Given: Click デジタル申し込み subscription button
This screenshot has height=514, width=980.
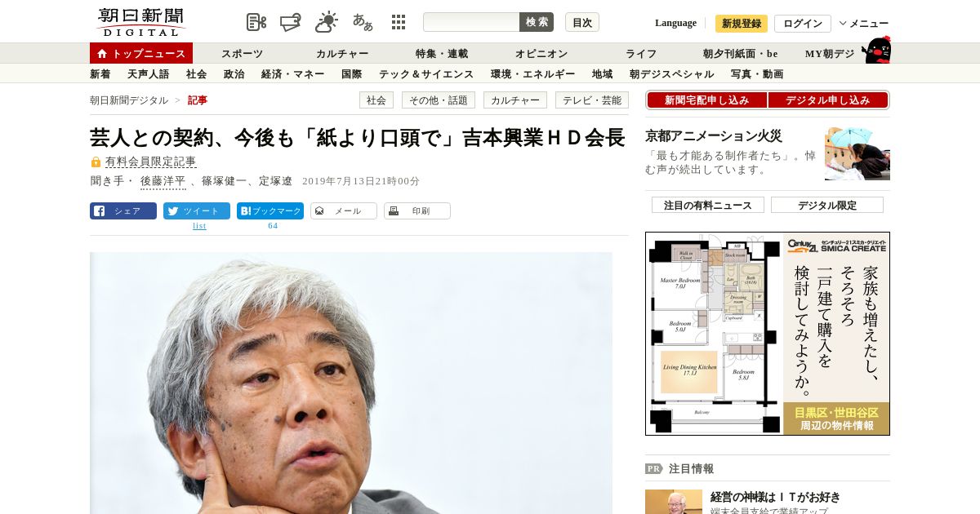Looking at the screenshot, I should 828,100.
